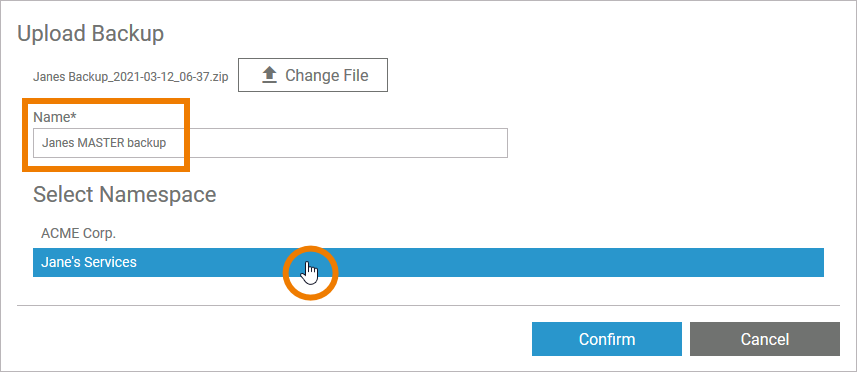This screenshot has height=372, width=857.
Task: Focus the Name text field
Action: (270, 143)
